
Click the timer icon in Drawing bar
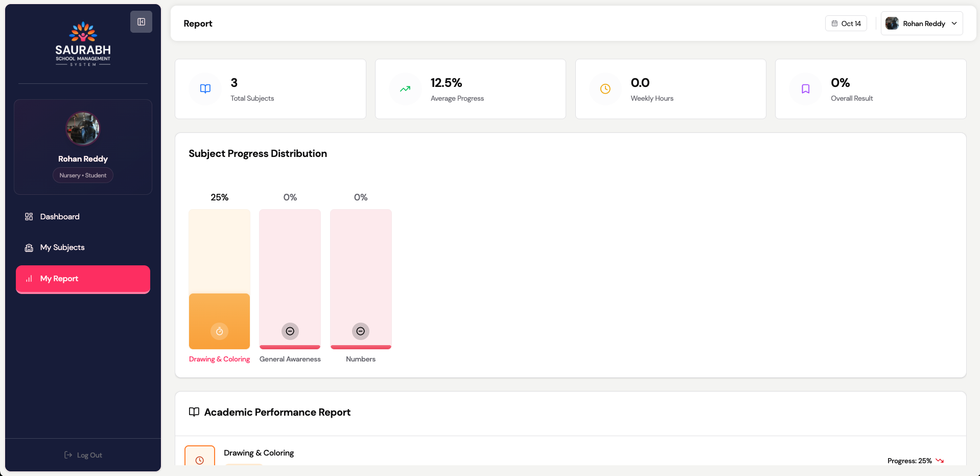click(219, 331)
